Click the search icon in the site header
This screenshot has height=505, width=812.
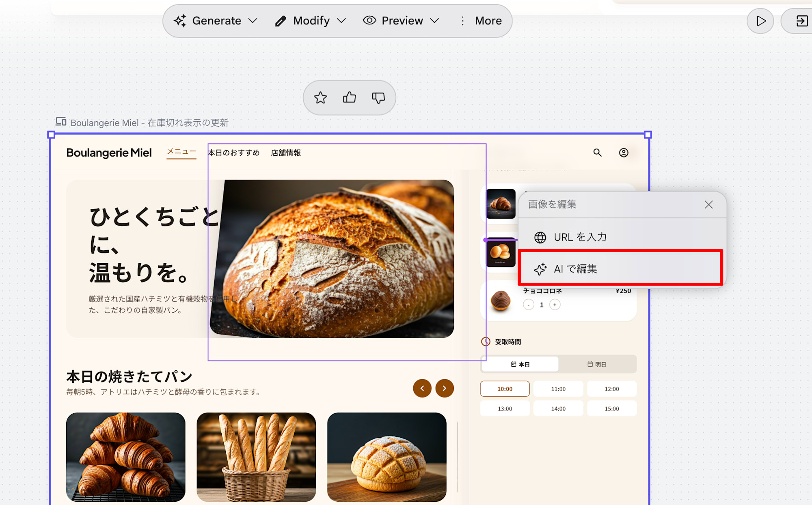(x=598, y=153)
